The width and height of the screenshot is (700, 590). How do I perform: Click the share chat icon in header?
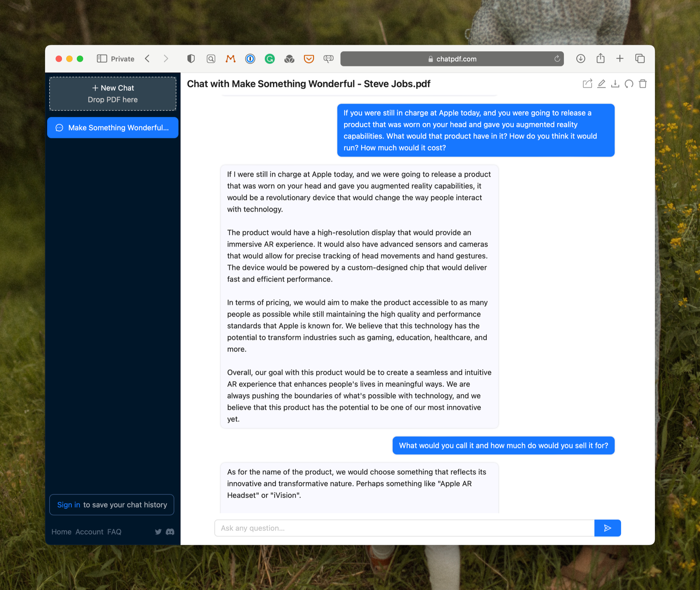tap(587, 84)
